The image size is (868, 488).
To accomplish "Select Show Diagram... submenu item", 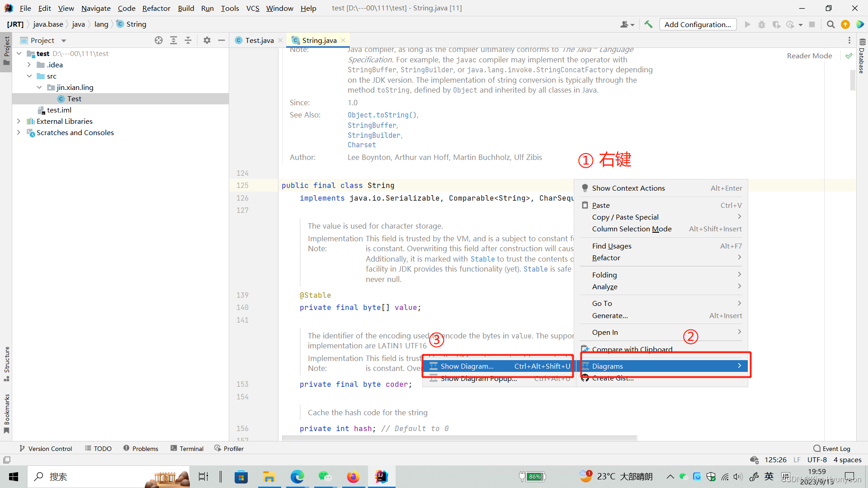I will (499, 366).
